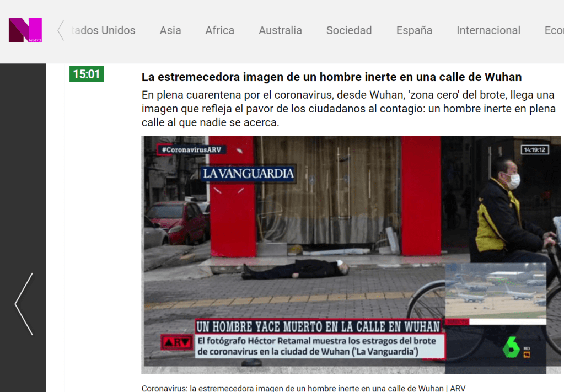The width and height of the screenshot is (564, 392).
Task: Go to the Asia section
Action: (170, 30)
